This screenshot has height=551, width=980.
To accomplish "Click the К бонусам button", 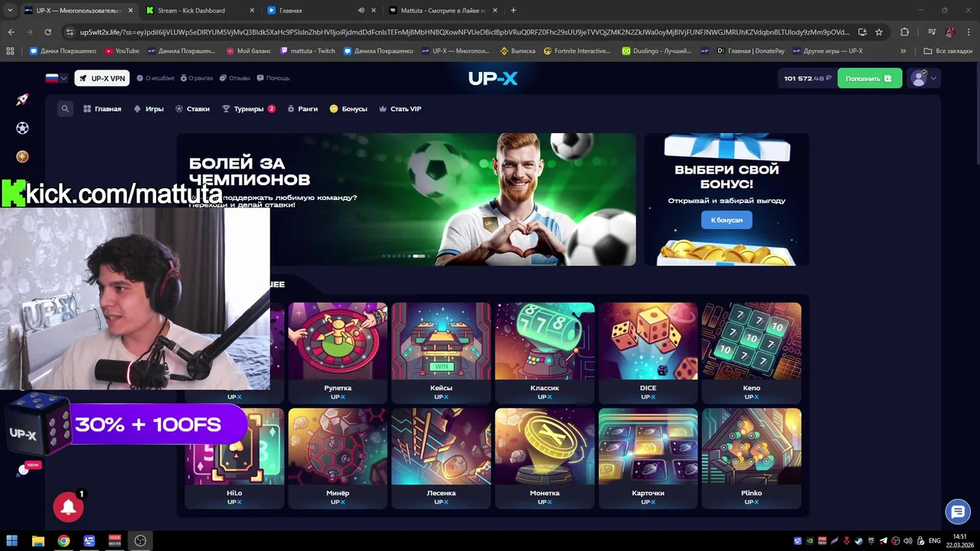I will [727, 220].
